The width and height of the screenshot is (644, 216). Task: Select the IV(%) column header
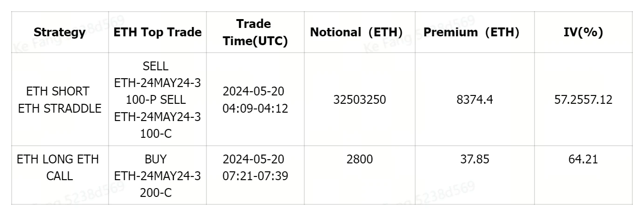(x=583, y=33)
